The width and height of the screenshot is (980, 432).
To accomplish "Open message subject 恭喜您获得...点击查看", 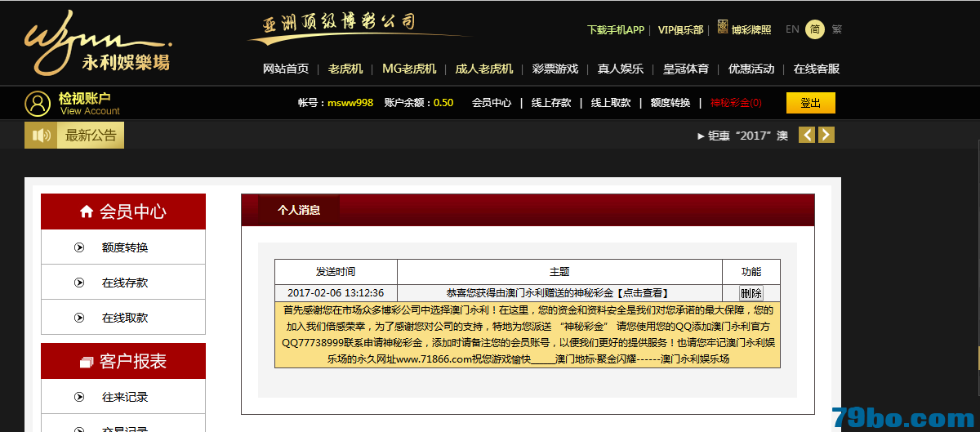I will pyautogui.click(x=559, y=293).
